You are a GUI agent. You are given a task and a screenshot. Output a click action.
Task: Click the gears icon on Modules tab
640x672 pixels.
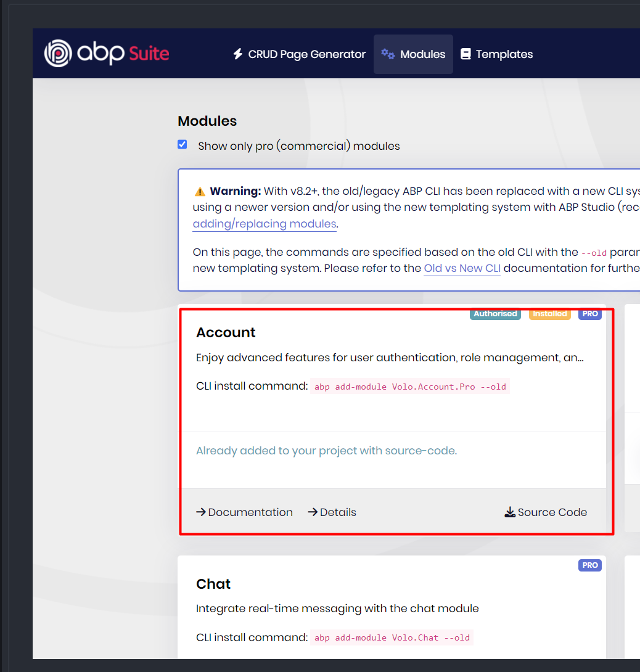(x=388, y=54)
